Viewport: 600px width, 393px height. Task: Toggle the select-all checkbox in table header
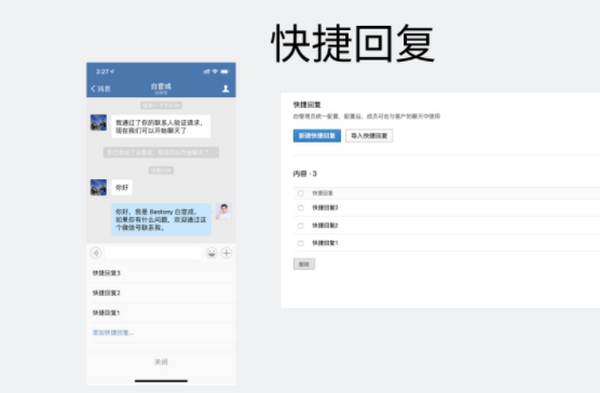point(301,193)
